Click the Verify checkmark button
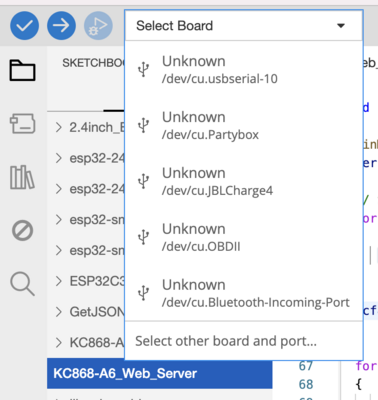Screen dimensions: 378x400 tap(24, 26)
